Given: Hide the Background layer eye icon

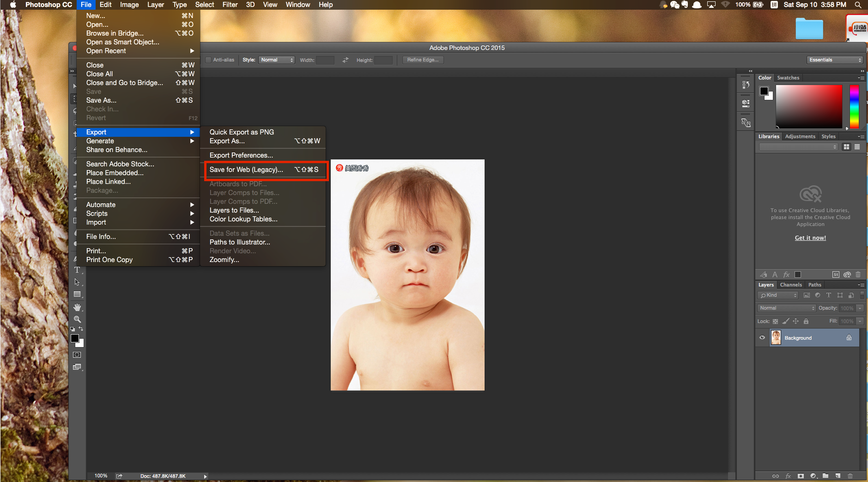Looking at the screenshot, I should coord(762,338).
